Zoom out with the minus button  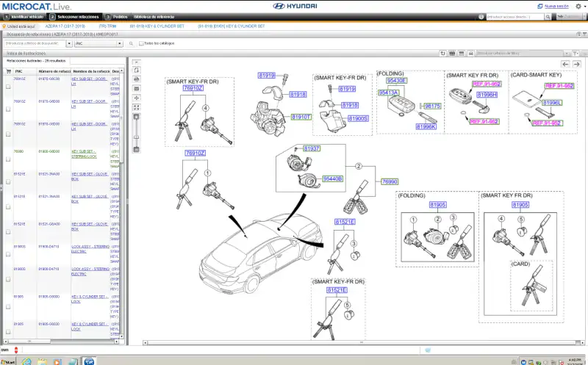pos(136,150)
